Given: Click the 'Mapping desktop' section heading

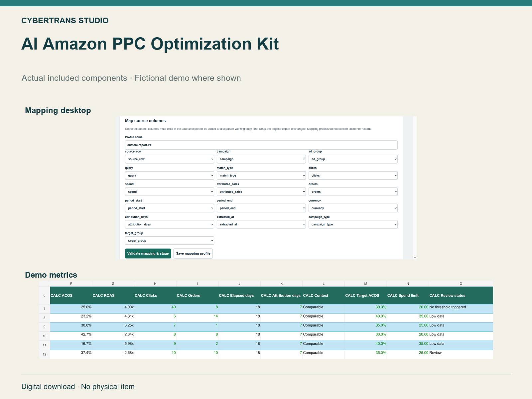Looking at the screenshot, I should coord(58,110).
